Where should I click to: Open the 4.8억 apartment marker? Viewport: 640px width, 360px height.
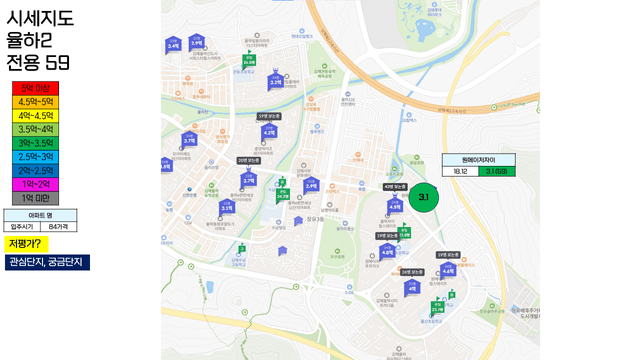[387, 251]
